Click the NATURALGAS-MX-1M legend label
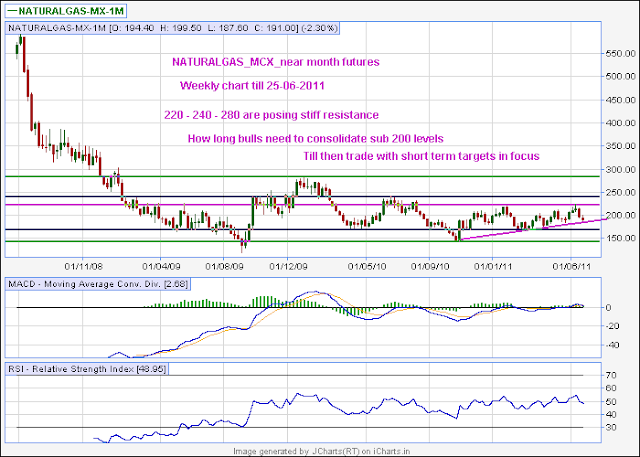Screen dimensions: 640x457 pyautogui.click(x=66, y=11)
